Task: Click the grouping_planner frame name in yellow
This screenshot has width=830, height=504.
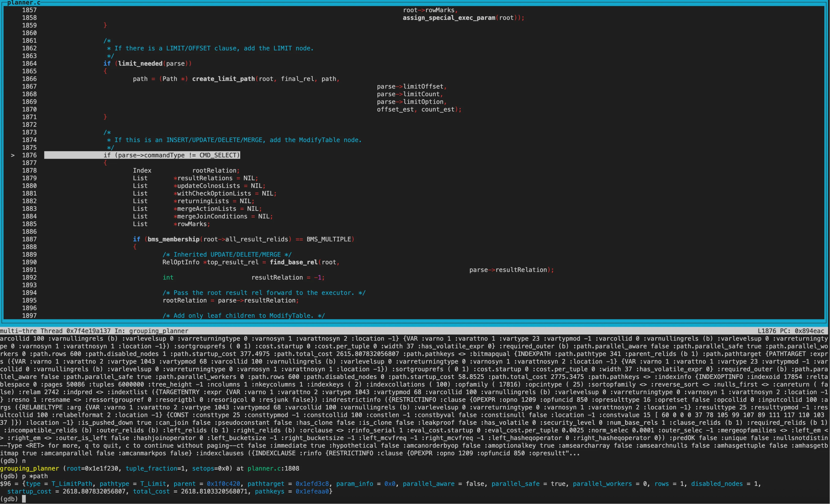Action: pyautogui.click(x=29, y=469)
